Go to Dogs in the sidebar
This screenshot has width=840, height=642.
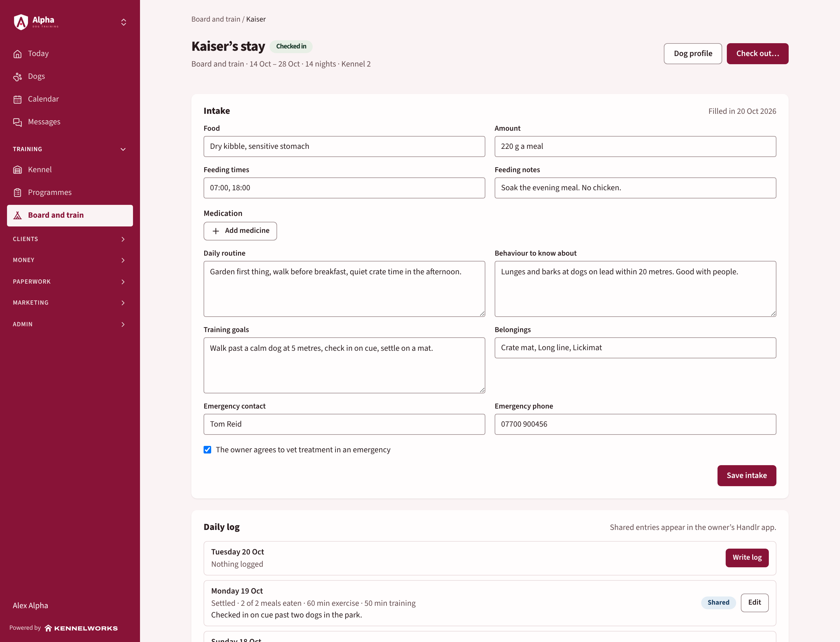[x=70, y=76]
